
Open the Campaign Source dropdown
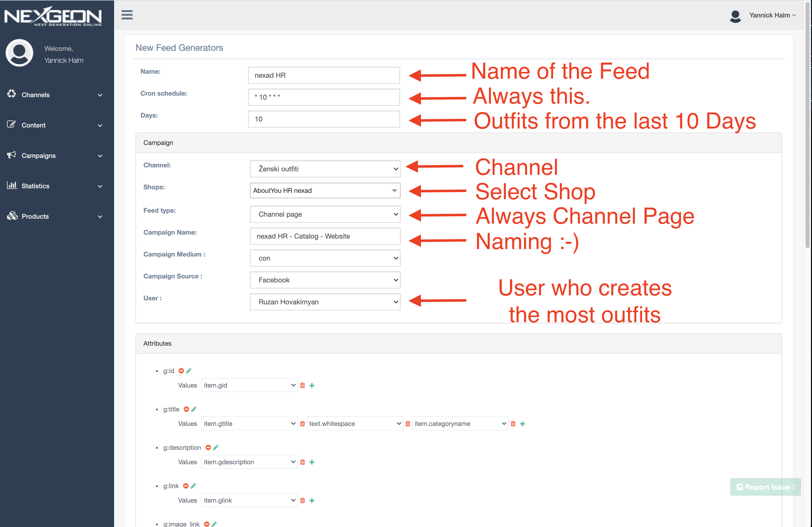pos(325,280)
